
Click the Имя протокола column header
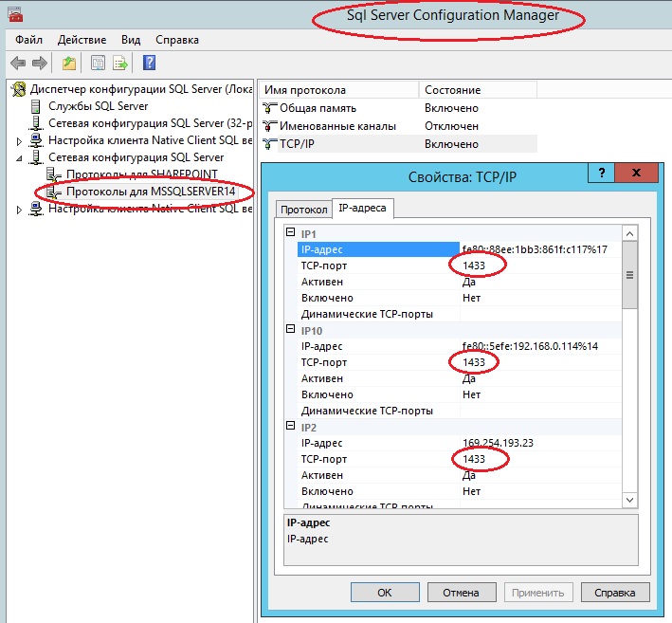[x=339, y=90]
